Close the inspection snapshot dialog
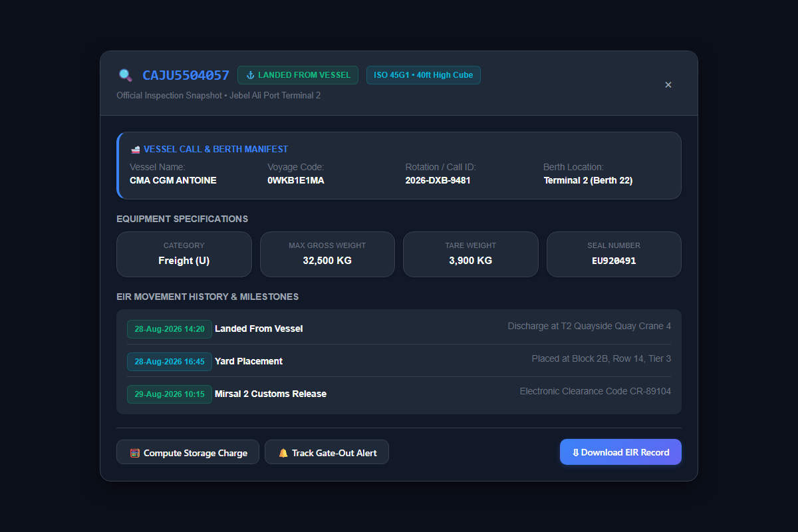This screenshot has width=798, height=532. point(668,84)
